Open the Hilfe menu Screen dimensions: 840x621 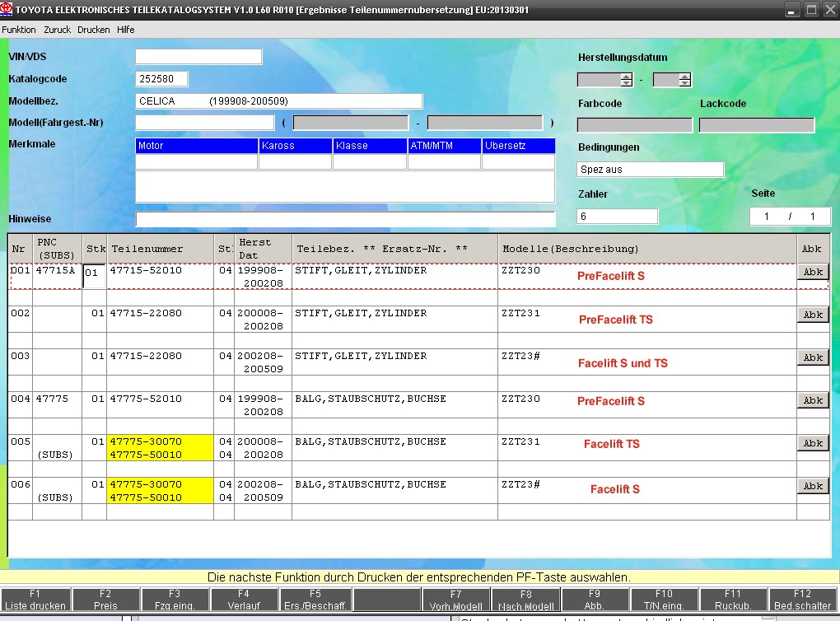click(126, 30)
